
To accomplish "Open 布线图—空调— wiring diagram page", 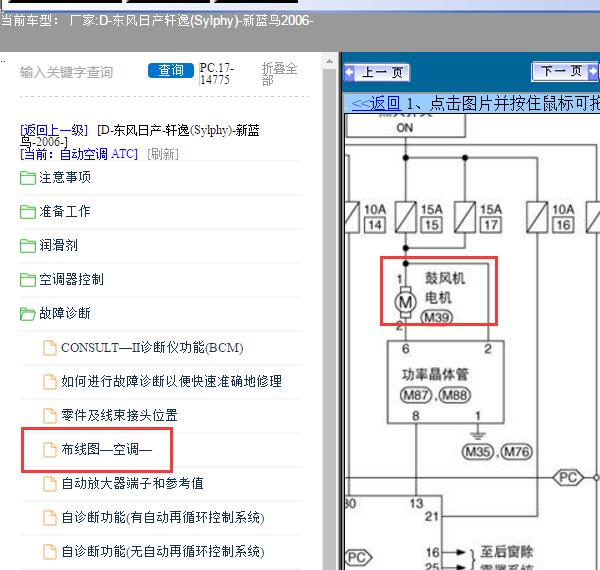I will 107,449.
